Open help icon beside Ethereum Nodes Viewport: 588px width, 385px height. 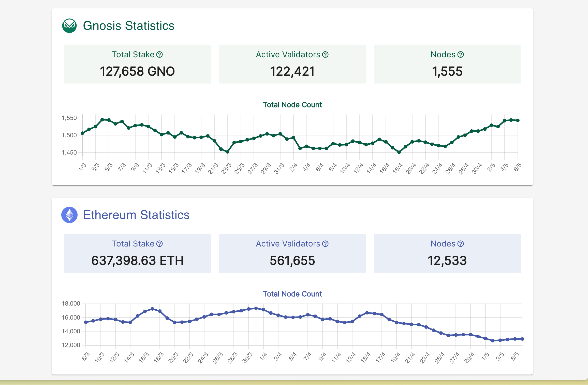pyautogui.click(x=461, y=244)
